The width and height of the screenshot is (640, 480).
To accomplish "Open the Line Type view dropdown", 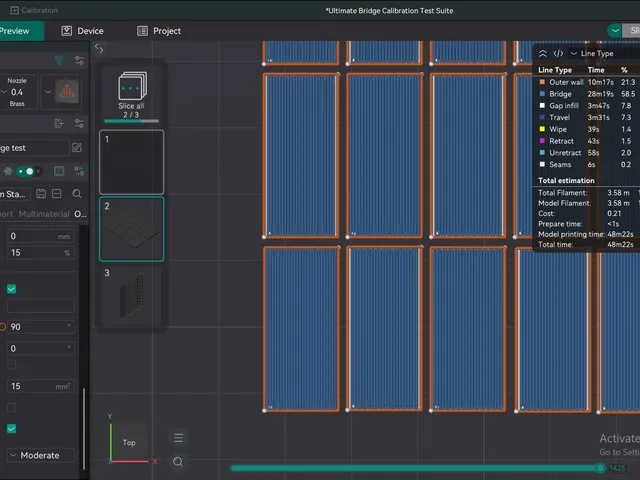I will click(x=592, y=53).
